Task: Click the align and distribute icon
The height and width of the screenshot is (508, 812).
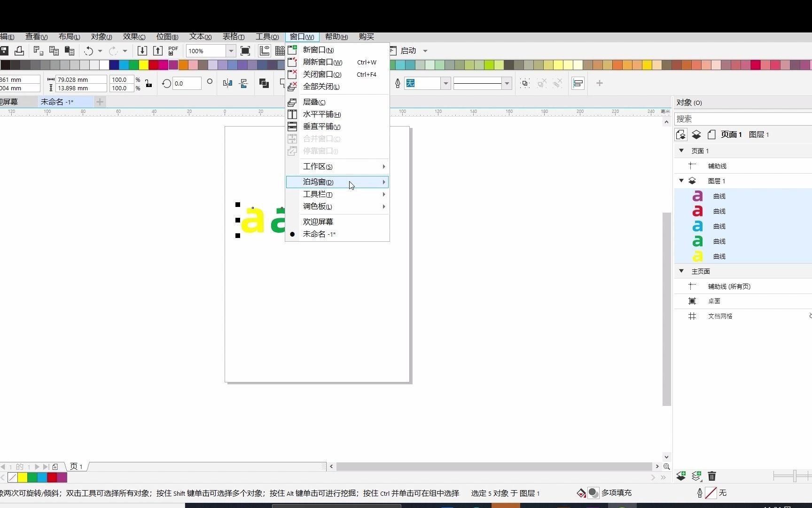Action: pyautogui.click(x=578, y=83)
